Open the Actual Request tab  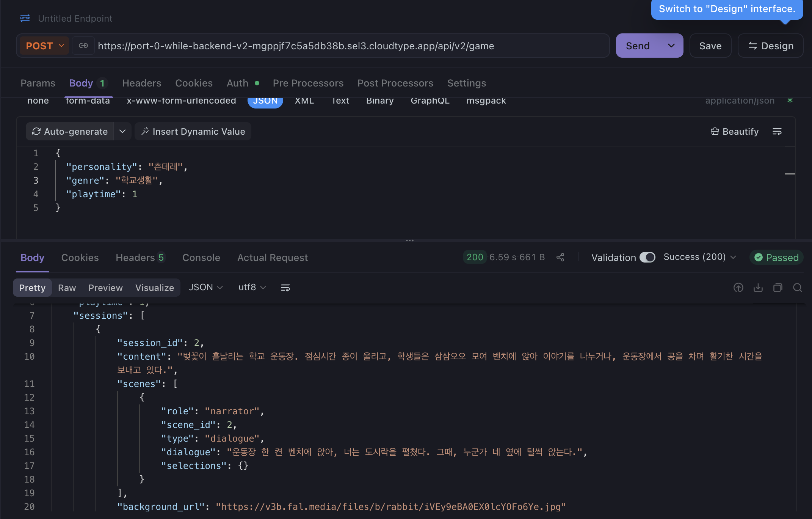(273, 258)
